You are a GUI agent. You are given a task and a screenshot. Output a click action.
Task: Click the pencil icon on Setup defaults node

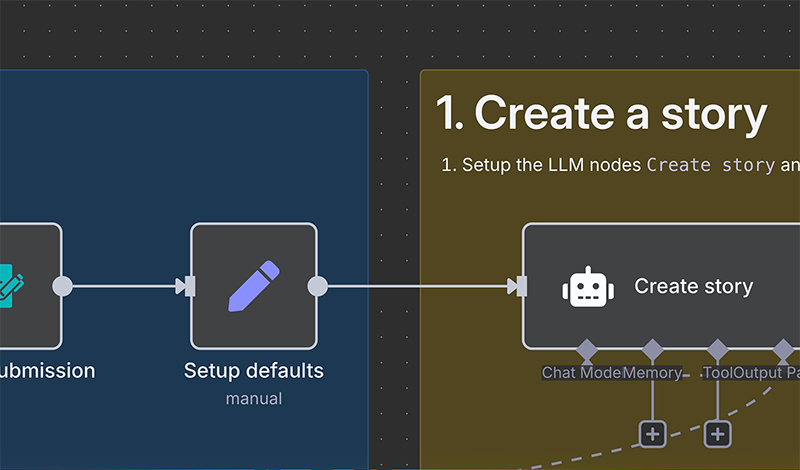click(x=253, y=286)
